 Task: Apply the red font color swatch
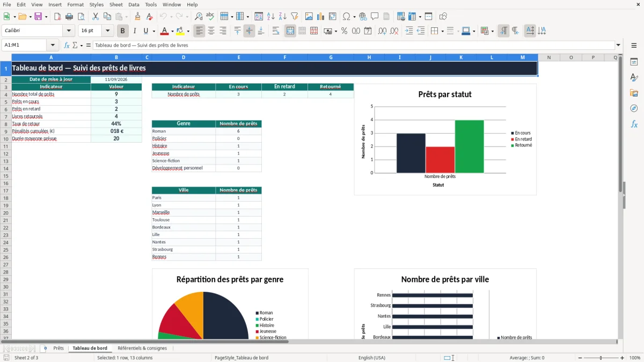165,31
